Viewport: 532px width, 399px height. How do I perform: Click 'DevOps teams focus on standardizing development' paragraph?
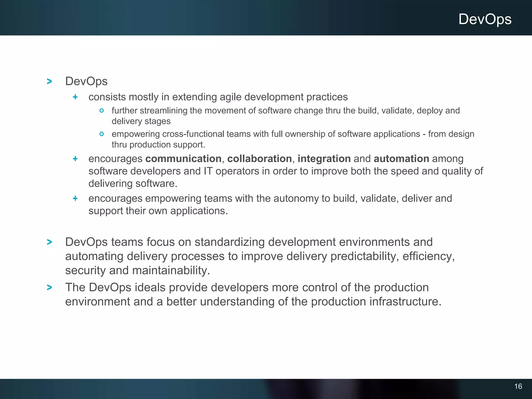coord(260,256)
